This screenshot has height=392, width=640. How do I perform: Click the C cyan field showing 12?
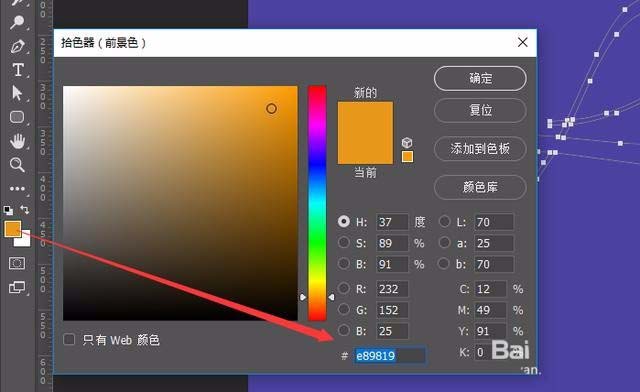490,289
